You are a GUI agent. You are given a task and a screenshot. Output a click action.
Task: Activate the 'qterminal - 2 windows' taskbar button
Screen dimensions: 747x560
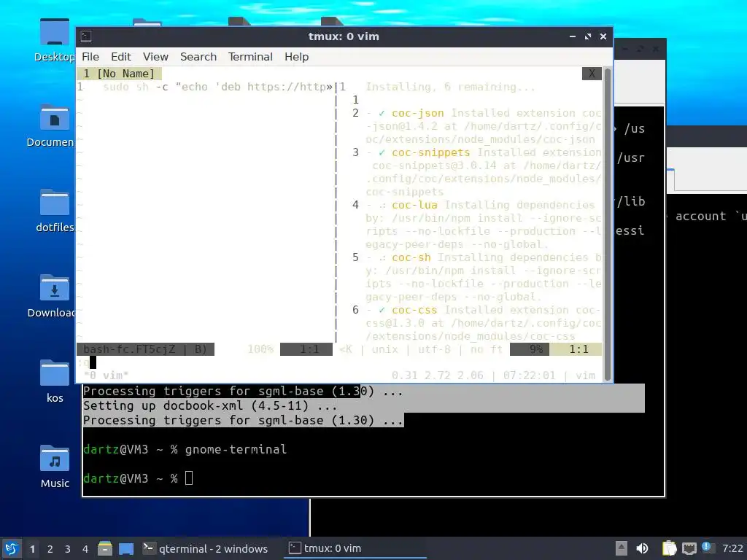(x=206, y=548)
